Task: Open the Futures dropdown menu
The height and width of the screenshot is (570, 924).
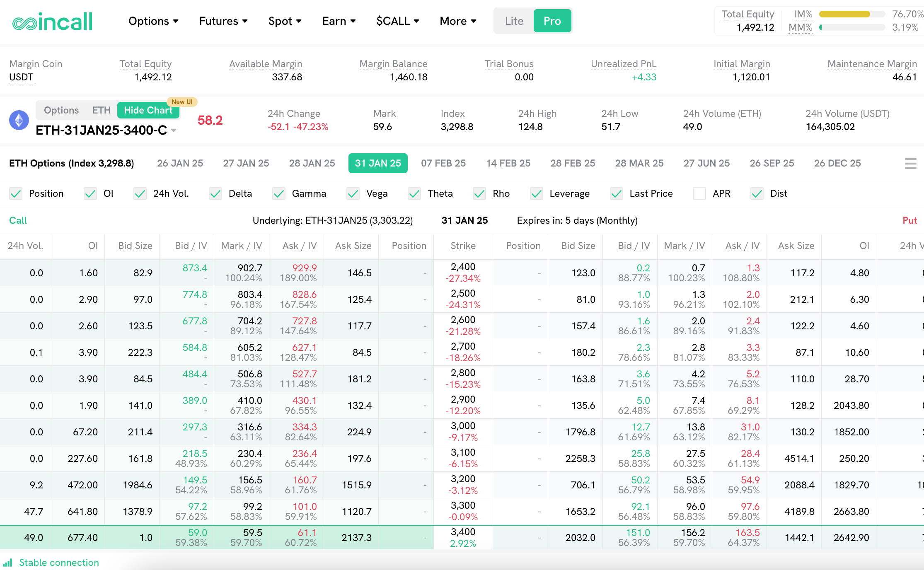Action: pyautogui.click(x=223, y=21)
